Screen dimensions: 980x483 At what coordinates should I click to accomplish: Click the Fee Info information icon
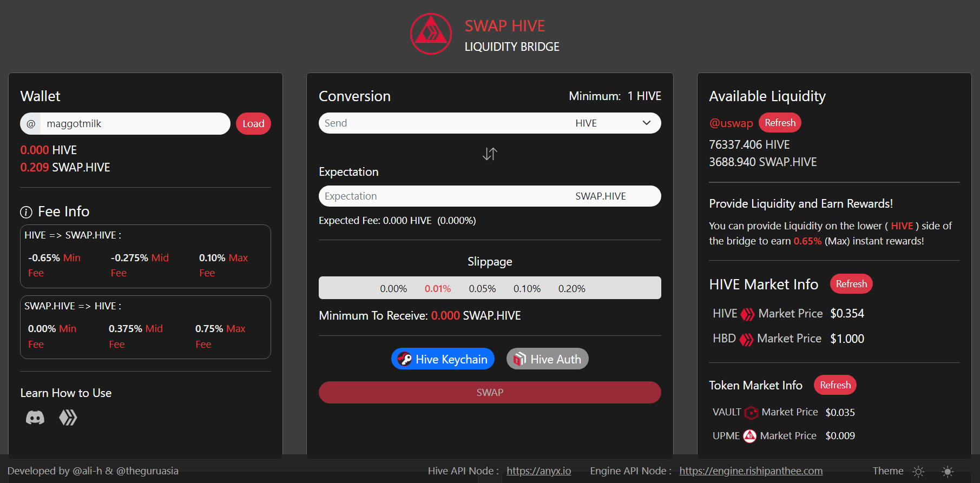[x=26, y=212]
